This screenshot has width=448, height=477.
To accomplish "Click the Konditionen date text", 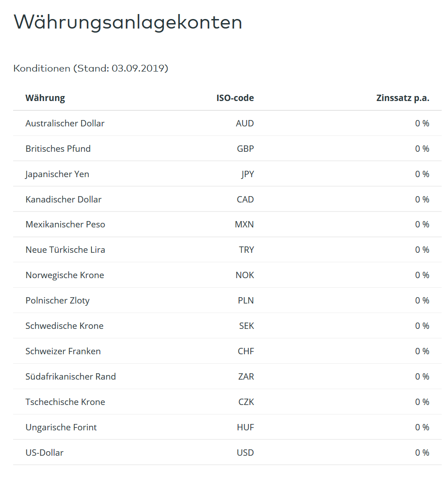I will [x=91, y=68].
